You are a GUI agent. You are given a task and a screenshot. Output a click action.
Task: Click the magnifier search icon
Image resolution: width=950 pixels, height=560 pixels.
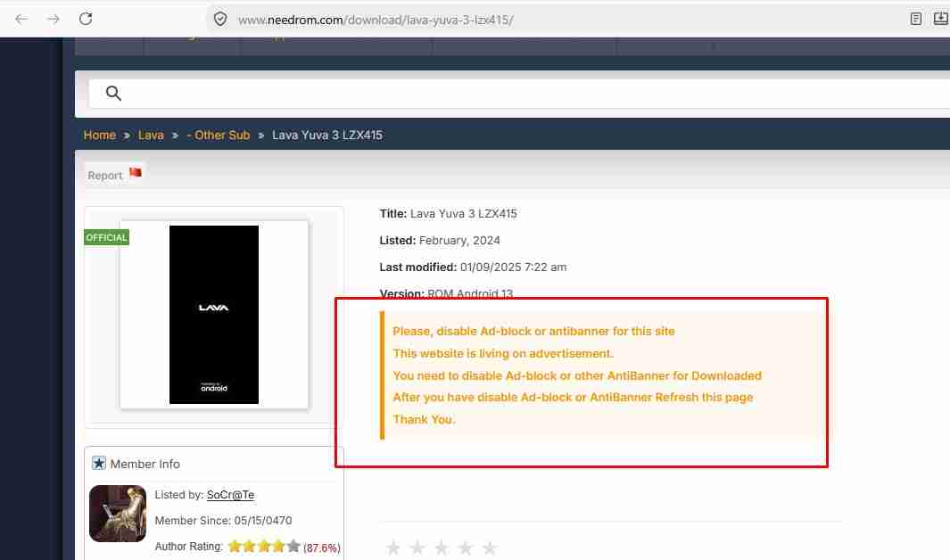coord(113,94)
